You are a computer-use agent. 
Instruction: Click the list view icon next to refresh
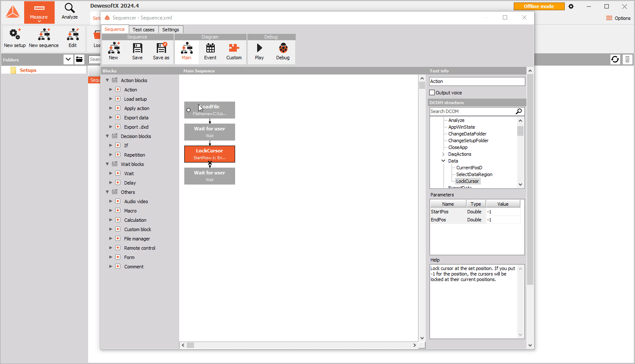(x=627, y=59)
